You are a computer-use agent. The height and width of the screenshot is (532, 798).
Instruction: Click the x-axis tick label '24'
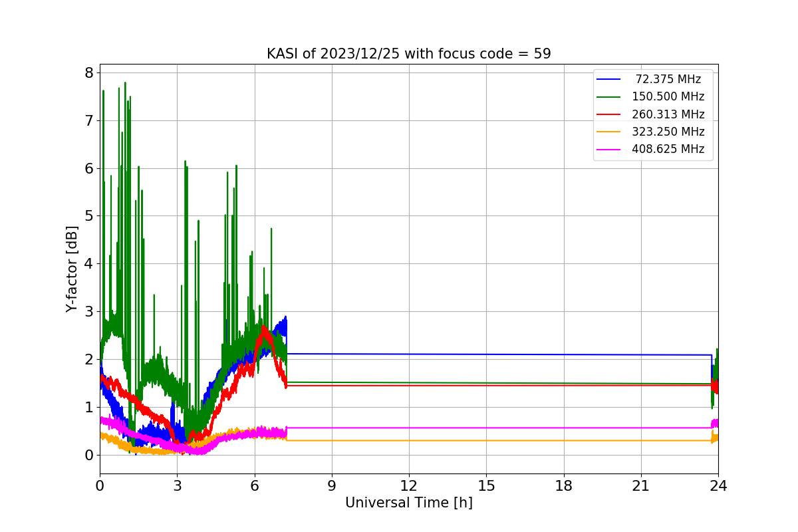point(718,486)
